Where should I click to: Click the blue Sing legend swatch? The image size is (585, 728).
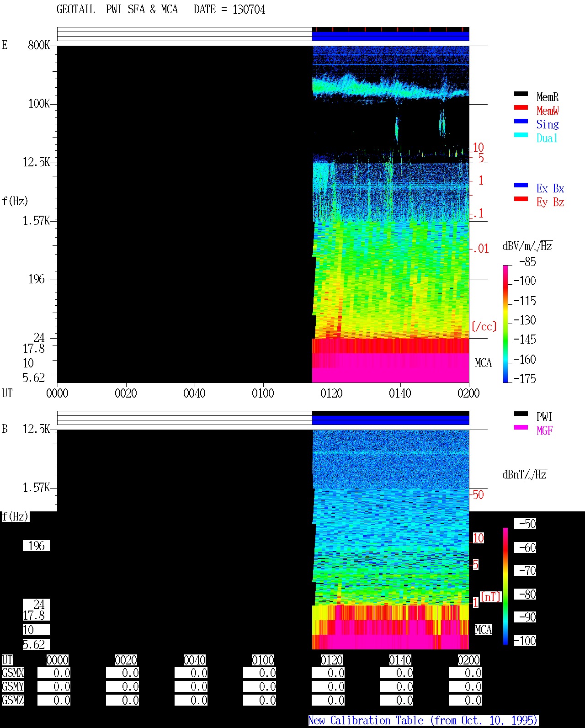[521, 122]
